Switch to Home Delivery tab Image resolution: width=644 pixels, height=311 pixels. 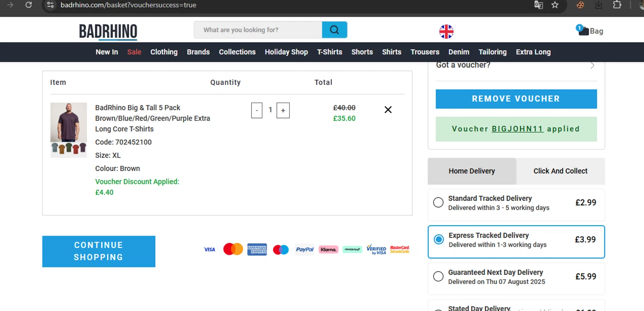(472, 171)
